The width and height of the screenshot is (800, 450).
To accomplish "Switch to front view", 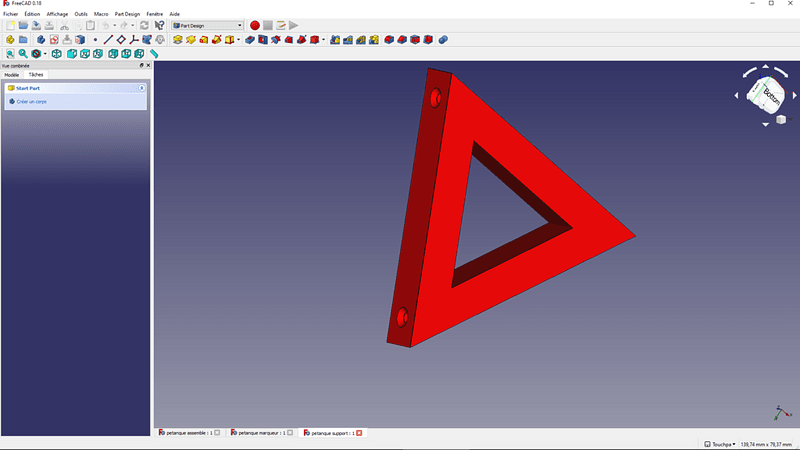I will coord(72,54).
